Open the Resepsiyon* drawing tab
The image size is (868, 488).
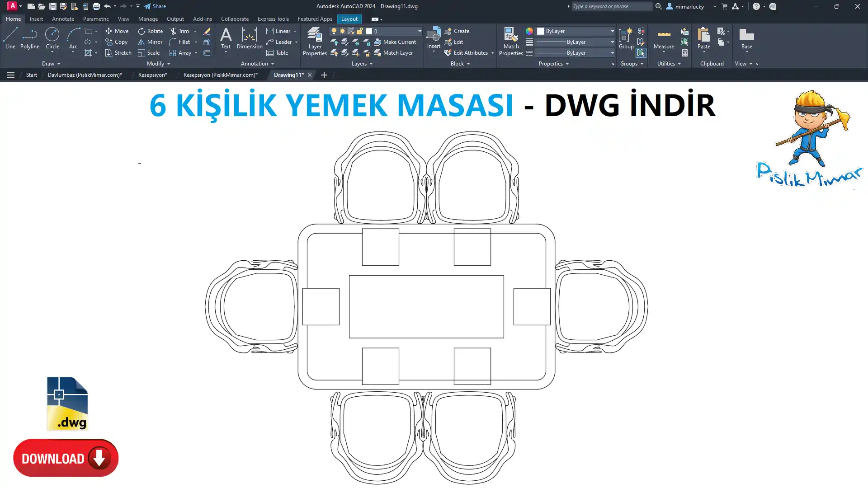tap(152, 75)
